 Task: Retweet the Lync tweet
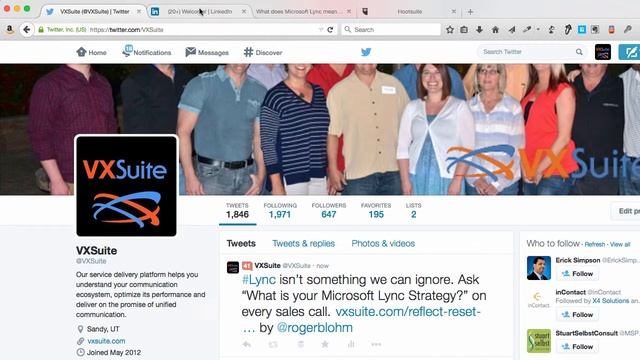pyautogui.click(x=273, y=344)
